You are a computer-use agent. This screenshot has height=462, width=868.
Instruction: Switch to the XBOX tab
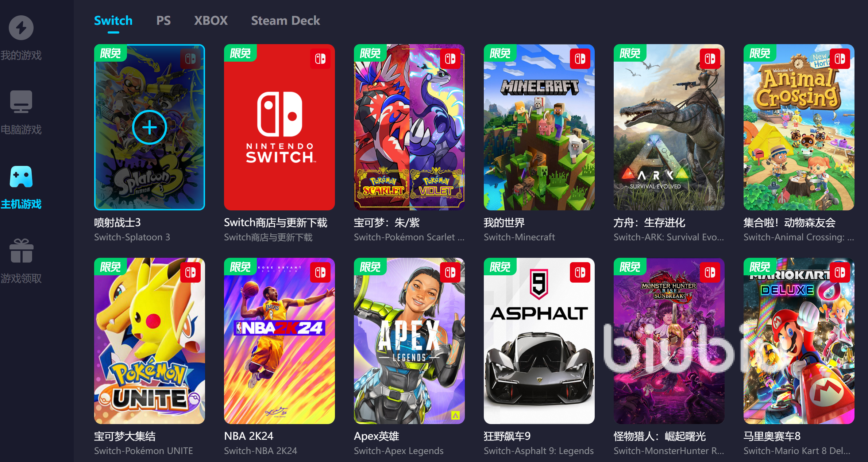(211, 20)
